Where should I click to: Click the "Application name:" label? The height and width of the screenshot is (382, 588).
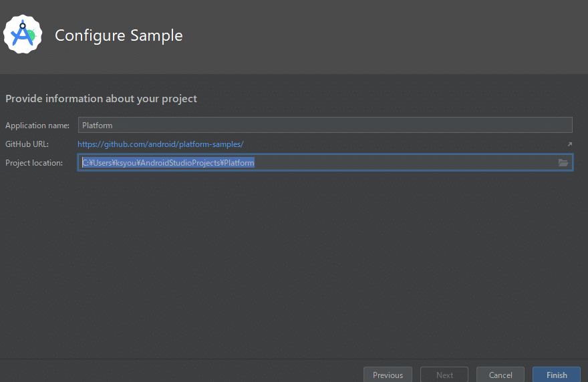point(37,126)
